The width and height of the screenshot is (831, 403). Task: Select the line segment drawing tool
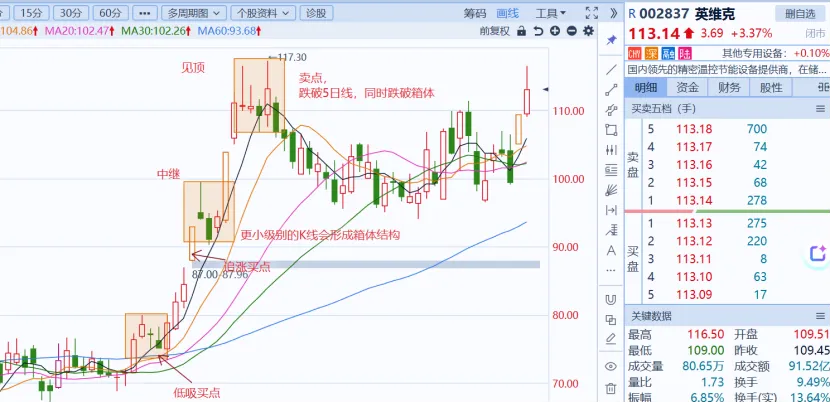[x=611, y=90]
